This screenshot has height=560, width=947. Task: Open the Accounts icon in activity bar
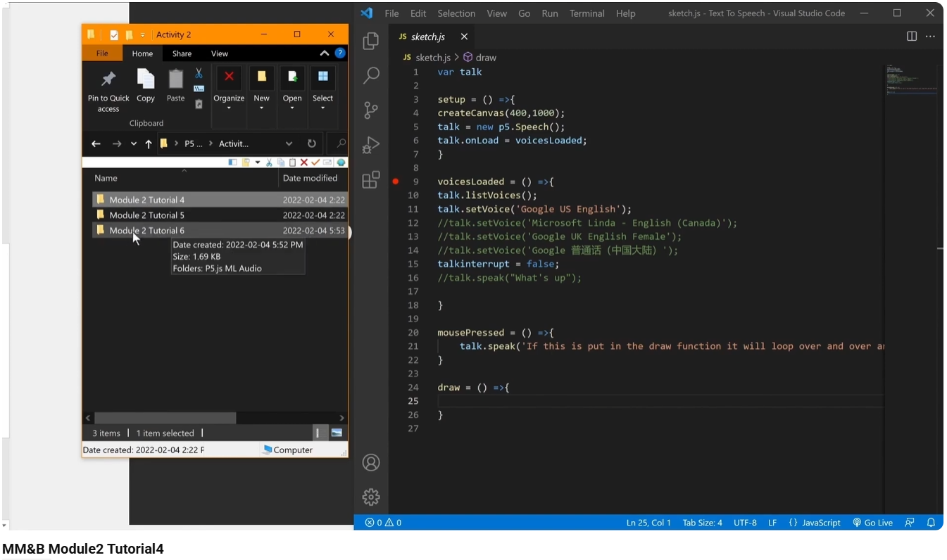370,462
